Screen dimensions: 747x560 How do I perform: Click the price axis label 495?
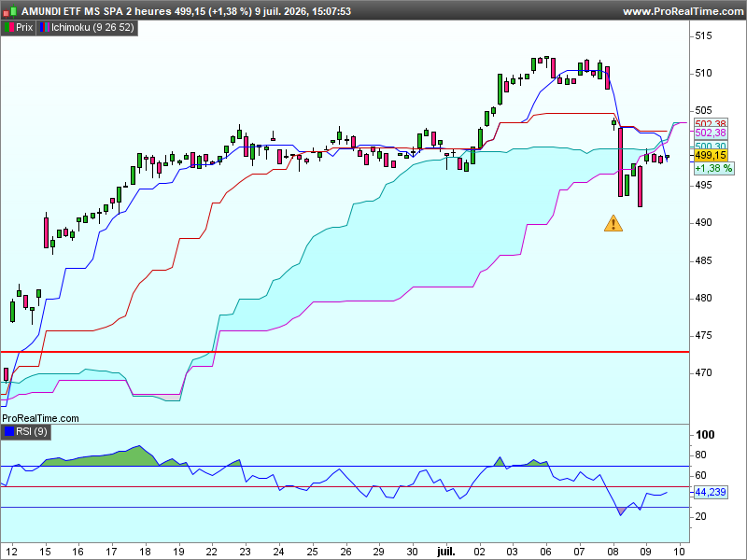(704, 185)
